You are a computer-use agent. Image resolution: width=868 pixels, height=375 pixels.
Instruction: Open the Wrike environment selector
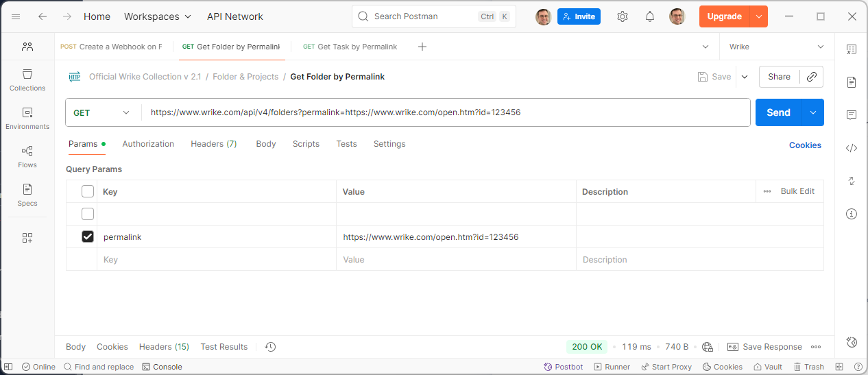777,47
